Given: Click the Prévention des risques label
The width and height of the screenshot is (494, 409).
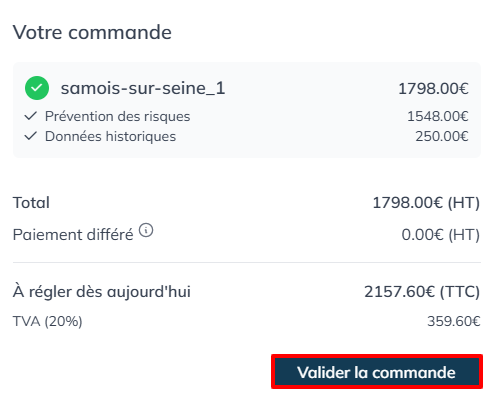Looking at the screenshot, I should (x=118, y=116).
